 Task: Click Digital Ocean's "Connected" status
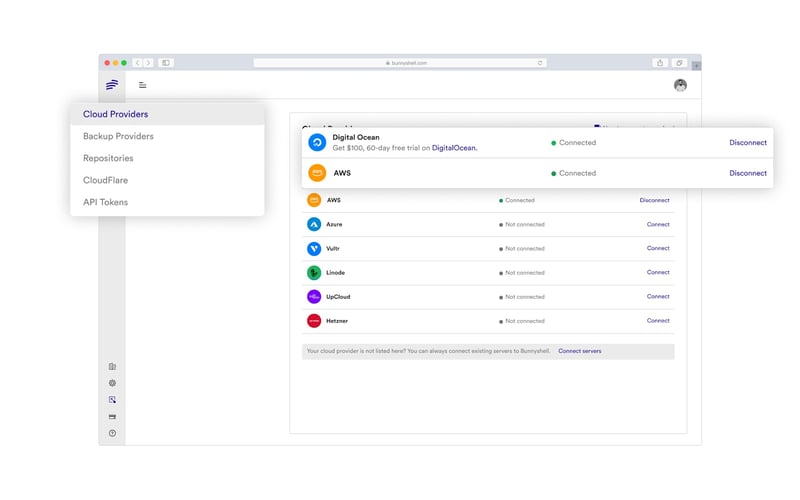577,143
